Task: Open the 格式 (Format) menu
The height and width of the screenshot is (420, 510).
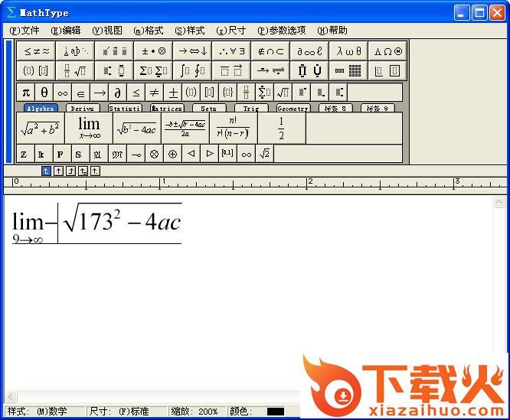Action: click(149, 31)
